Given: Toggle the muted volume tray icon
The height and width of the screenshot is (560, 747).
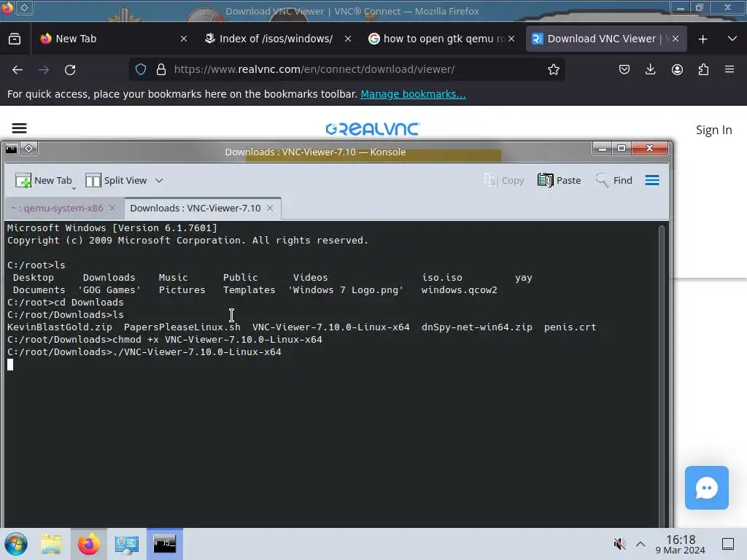Looking at the screenshot, I should [x=619, y=544].
